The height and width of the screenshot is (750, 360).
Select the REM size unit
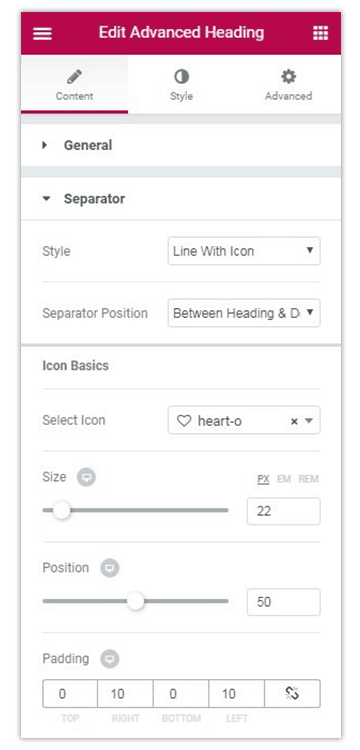(308, 479)
